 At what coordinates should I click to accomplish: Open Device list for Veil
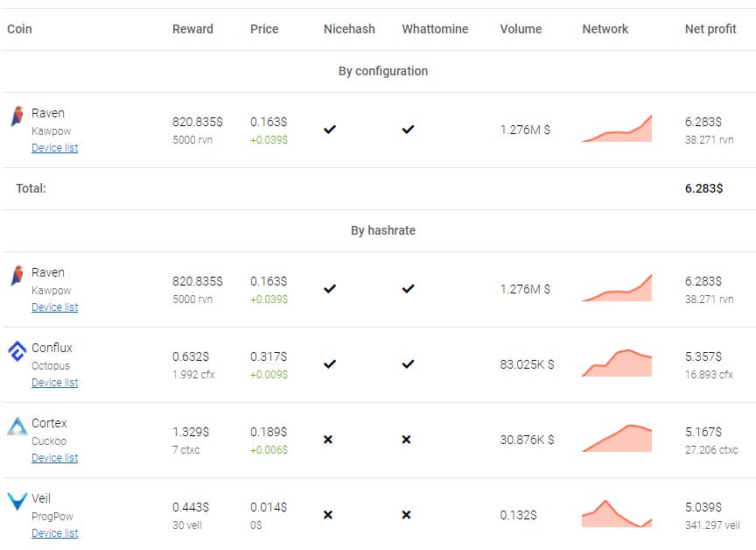(x=54, y=533)
